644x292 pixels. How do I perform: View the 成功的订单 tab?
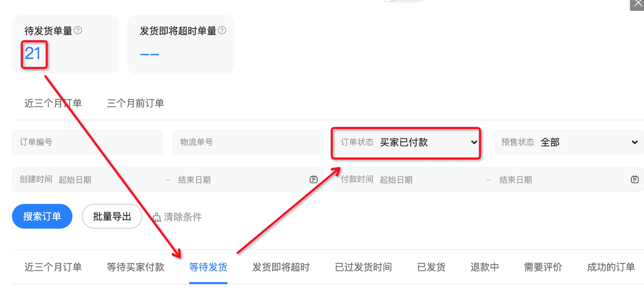pos(611,267)
